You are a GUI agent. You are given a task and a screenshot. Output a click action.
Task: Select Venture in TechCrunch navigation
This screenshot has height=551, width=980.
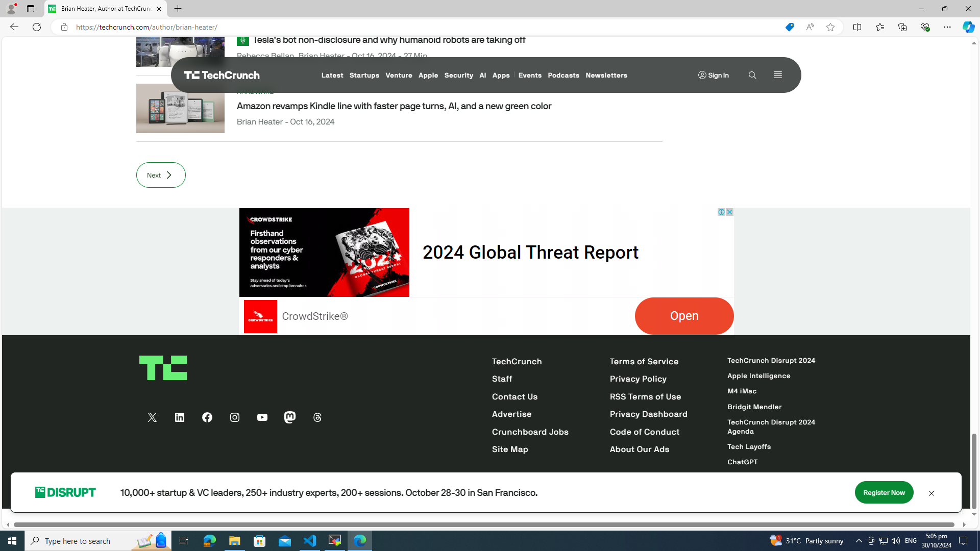pyautogui.click(x=399, y=76)
